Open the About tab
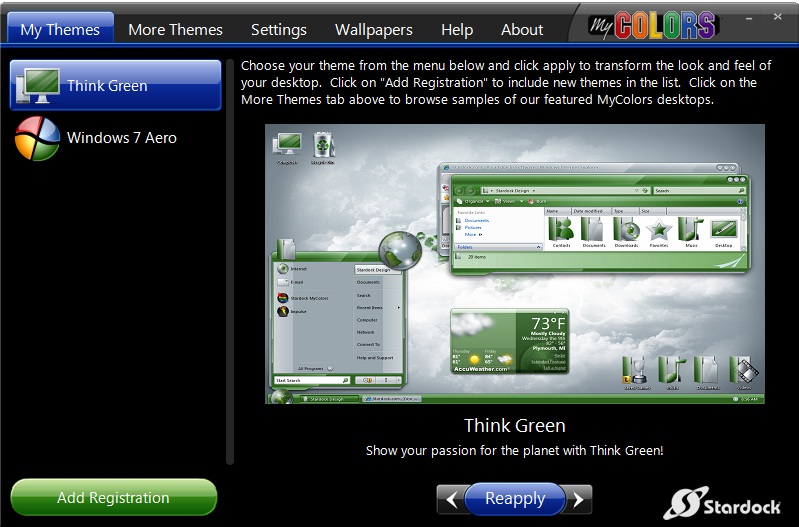The image size is (799, 527). (522, 30)
